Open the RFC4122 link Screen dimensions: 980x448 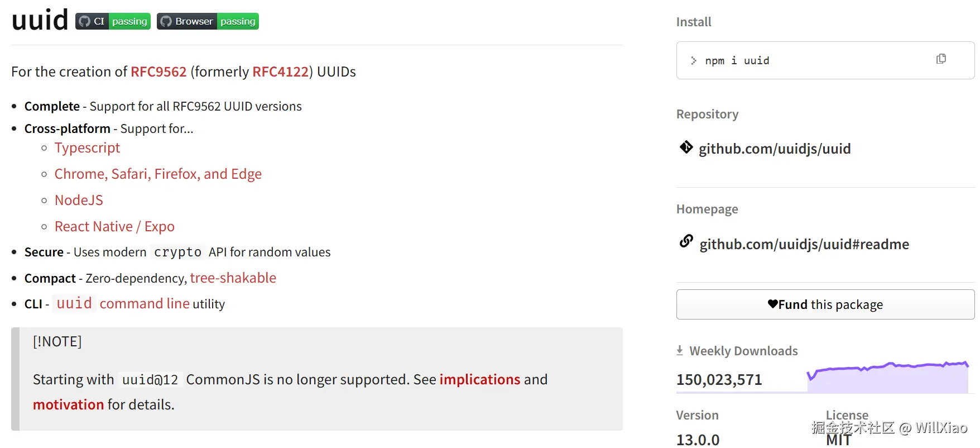coord(280,72)
